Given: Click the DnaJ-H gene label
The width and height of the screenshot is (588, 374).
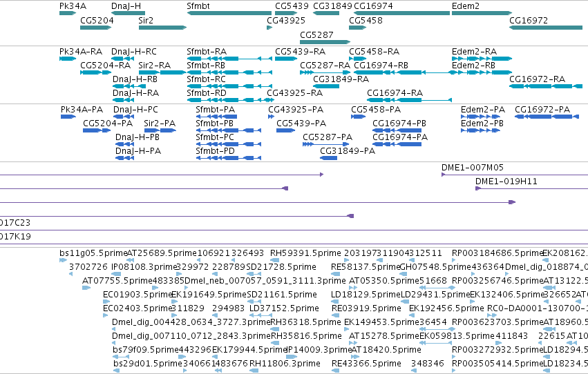Looking at the screenshot, I should point(126,6).
